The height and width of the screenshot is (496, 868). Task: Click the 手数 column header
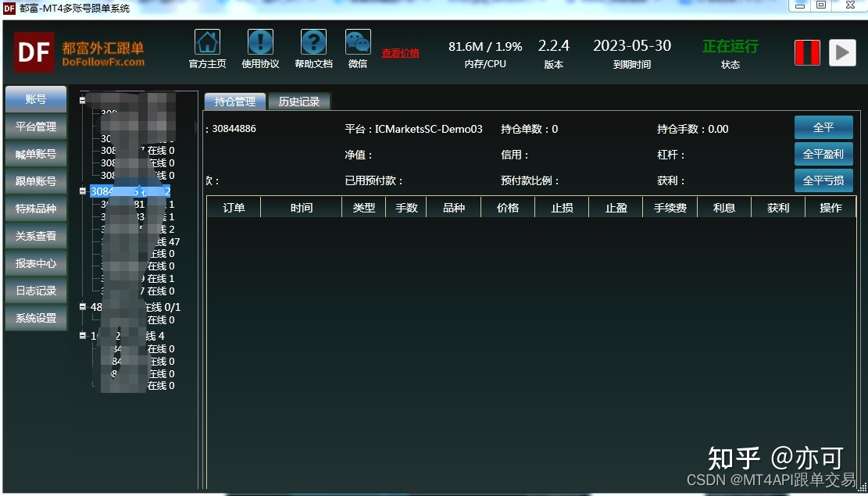pos(406,208)
